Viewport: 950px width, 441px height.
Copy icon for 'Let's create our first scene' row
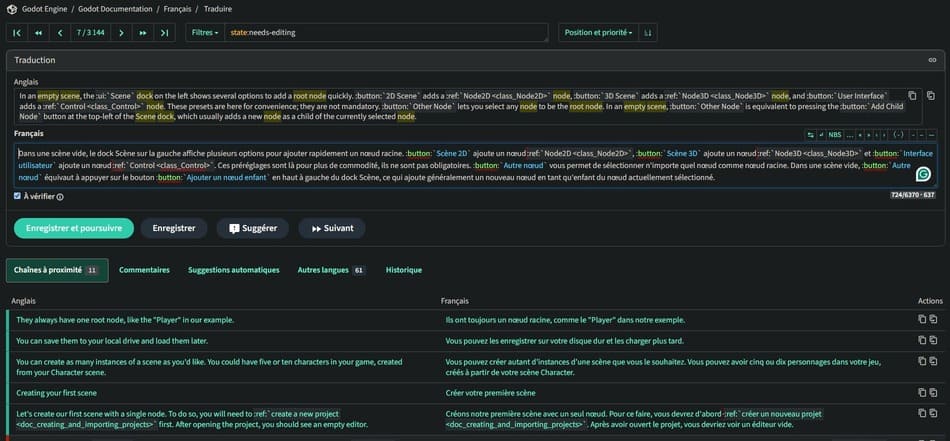[x=922, y=413]
